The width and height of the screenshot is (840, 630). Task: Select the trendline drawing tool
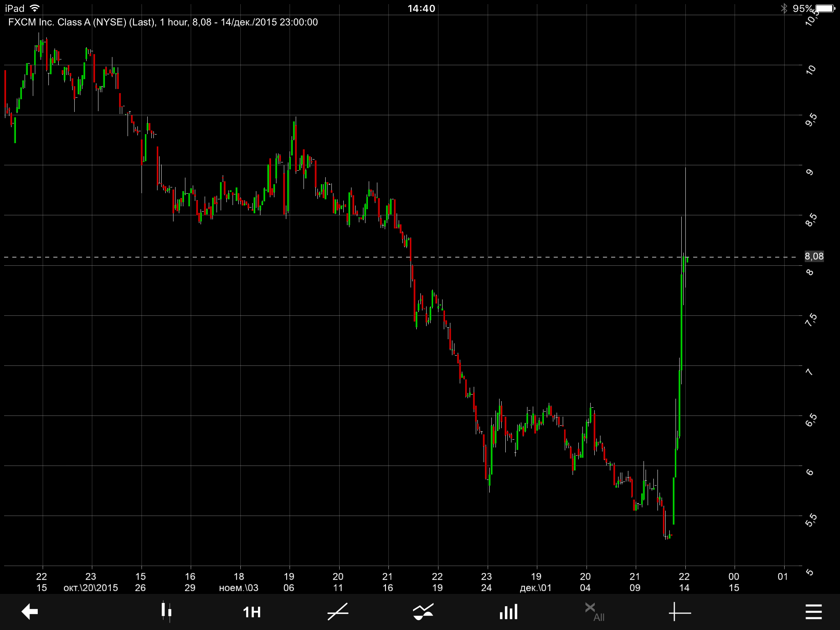pyautogui.click(x=338, y=612)
